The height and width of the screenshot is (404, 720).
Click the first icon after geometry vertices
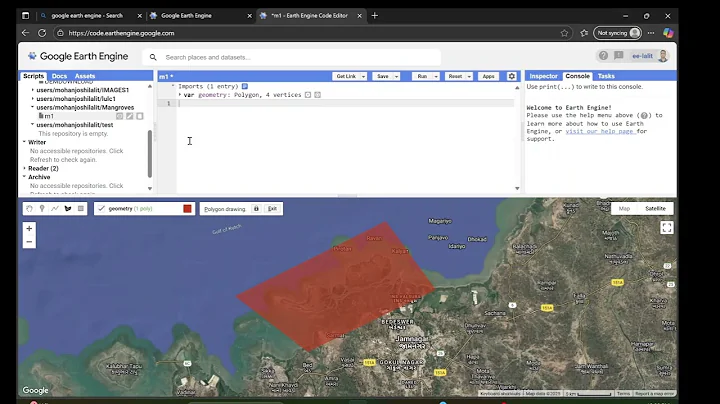tap(308, 95)
